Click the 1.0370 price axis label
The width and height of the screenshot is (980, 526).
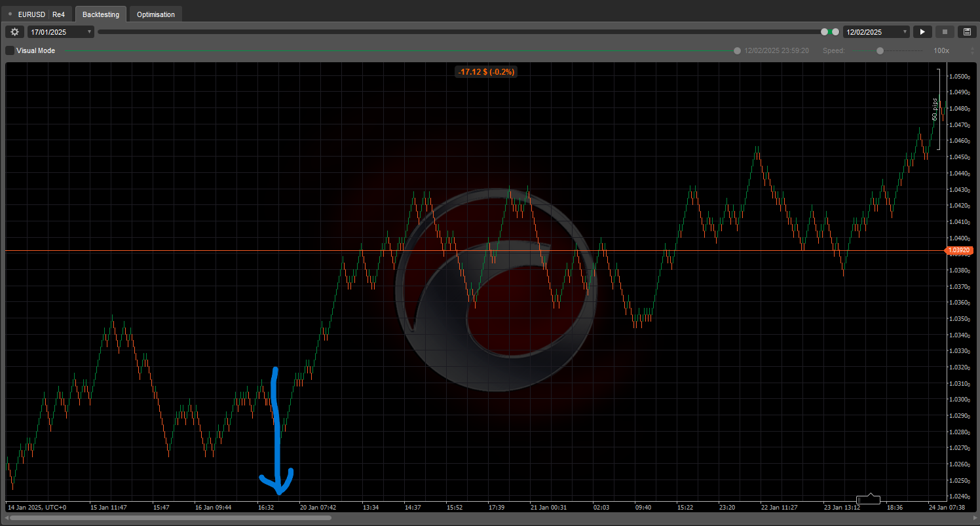click(x=958, y=286)
